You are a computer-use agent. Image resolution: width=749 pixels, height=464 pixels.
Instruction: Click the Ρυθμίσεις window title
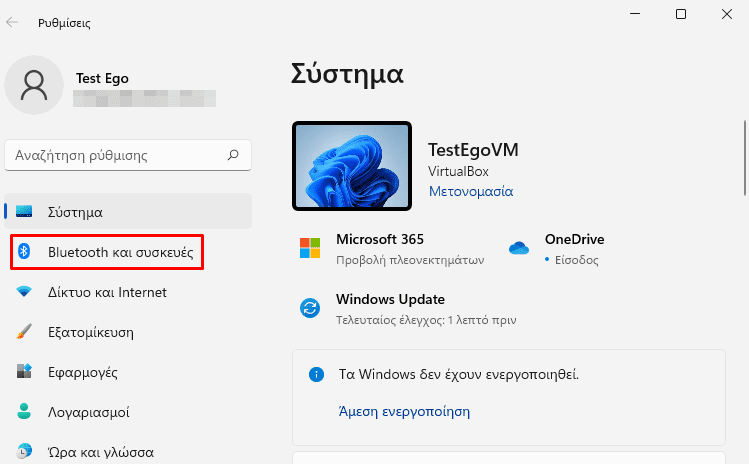64,23
